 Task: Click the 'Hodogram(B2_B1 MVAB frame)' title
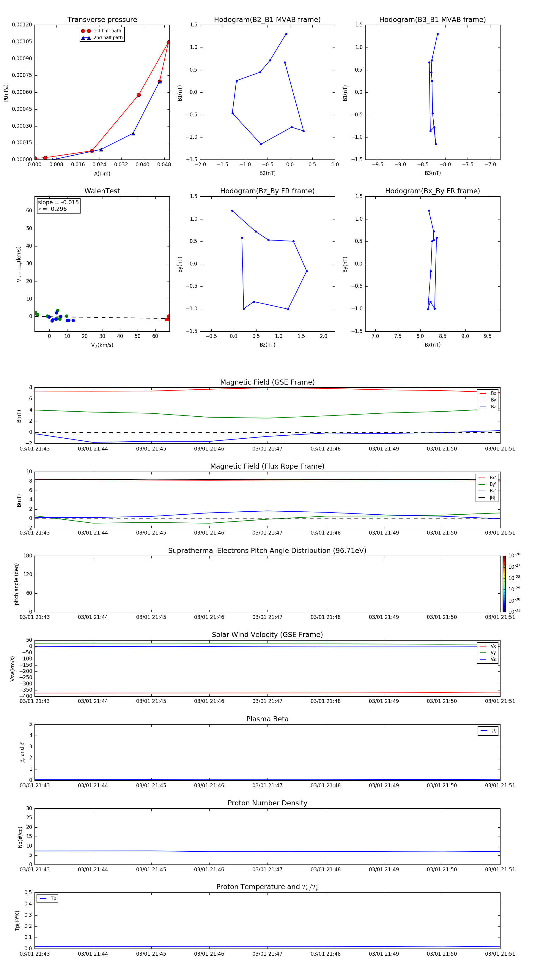click(267, 20)
